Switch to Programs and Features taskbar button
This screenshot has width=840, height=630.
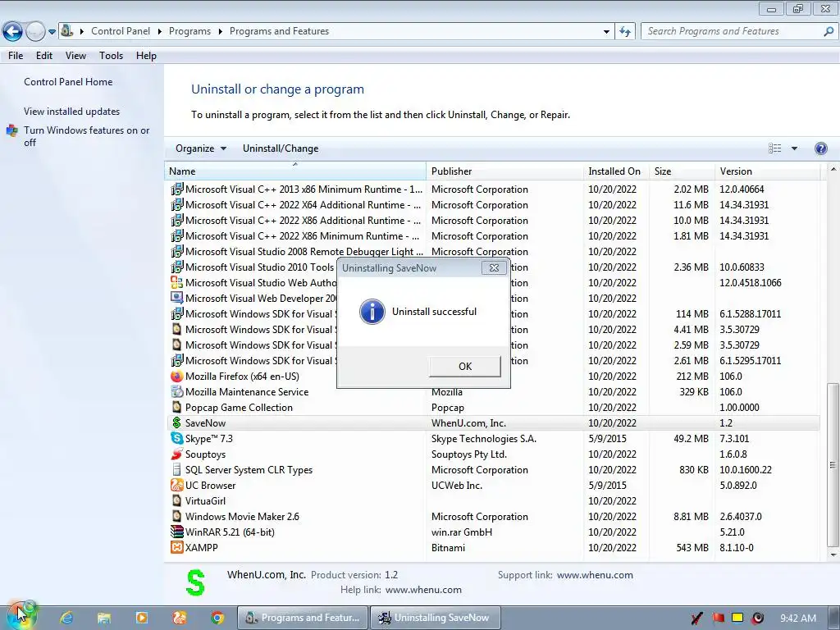(x=303, y=618)
